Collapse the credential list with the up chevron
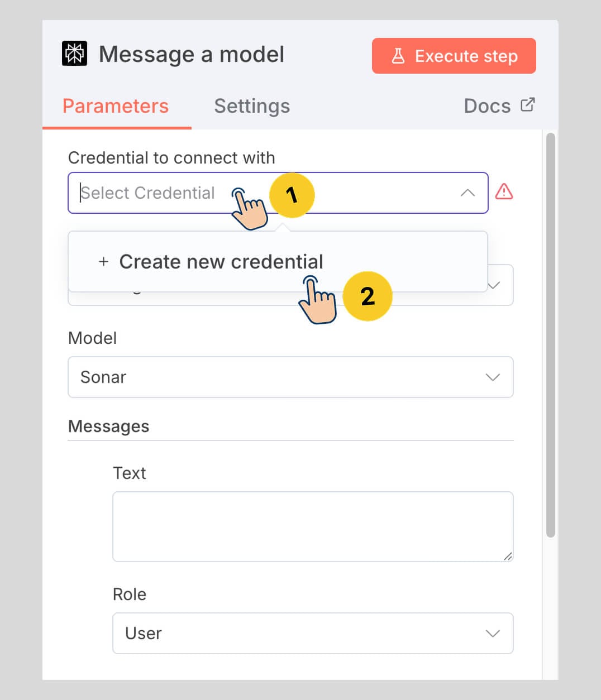 coord(468,193)
